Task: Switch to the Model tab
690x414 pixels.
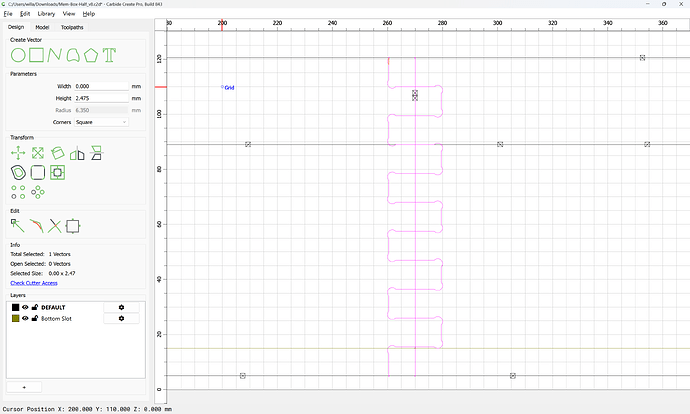Action: pyautogui.click(x=42, y=27)
